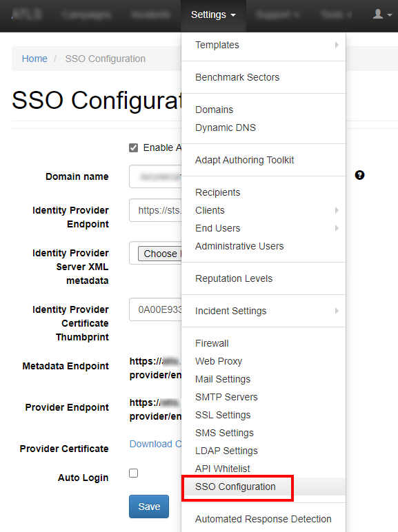Viewport: 398px width, 532px height.
Task: Click the Choose file button
Action: (159, 254)
